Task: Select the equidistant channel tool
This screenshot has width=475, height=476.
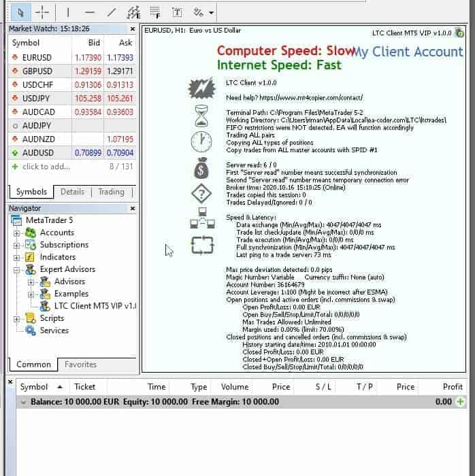Action: click(x=133, y=12)
